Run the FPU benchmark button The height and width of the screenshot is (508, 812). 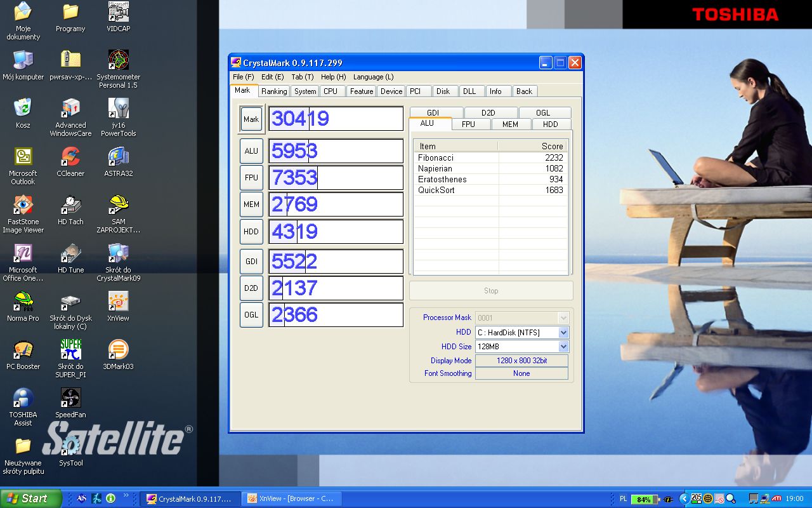251,178
